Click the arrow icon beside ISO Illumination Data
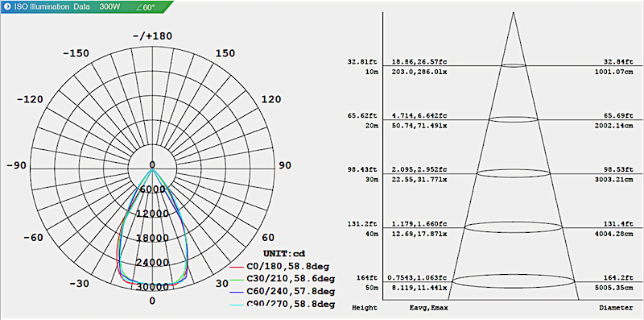The image size is (644, 320). point(7,7)
